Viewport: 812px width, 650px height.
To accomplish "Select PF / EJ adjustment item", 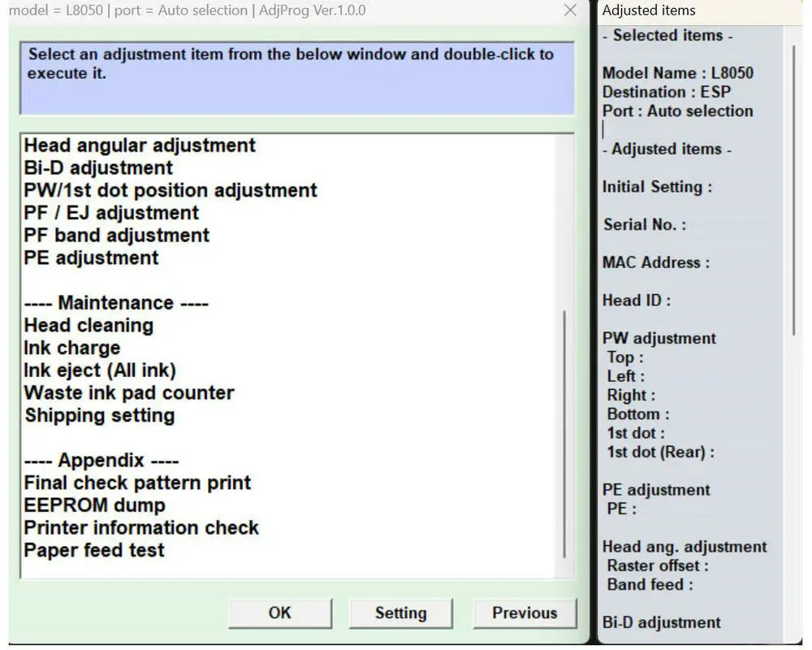I will pos(111,213).
